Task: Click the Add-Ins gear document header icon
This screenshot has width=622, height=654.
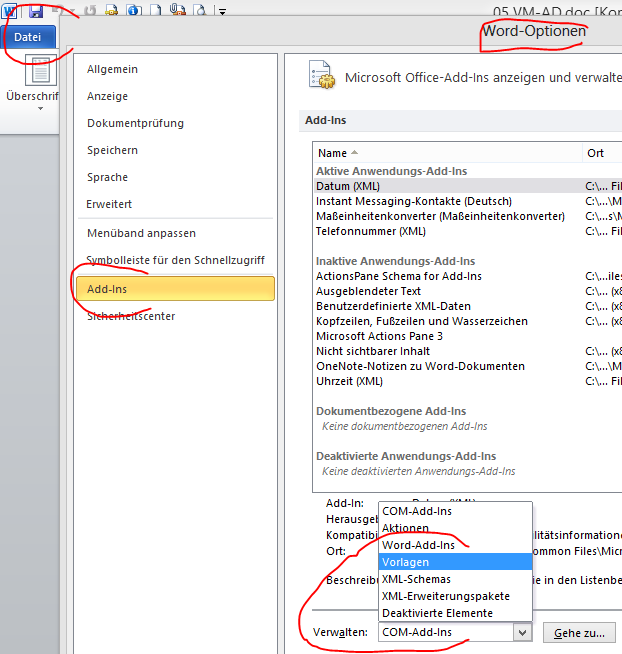Action: click(x=322, y=75)
